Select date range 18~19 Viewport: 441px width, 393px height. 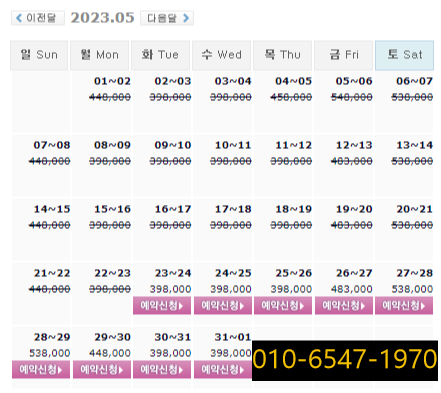294,209
